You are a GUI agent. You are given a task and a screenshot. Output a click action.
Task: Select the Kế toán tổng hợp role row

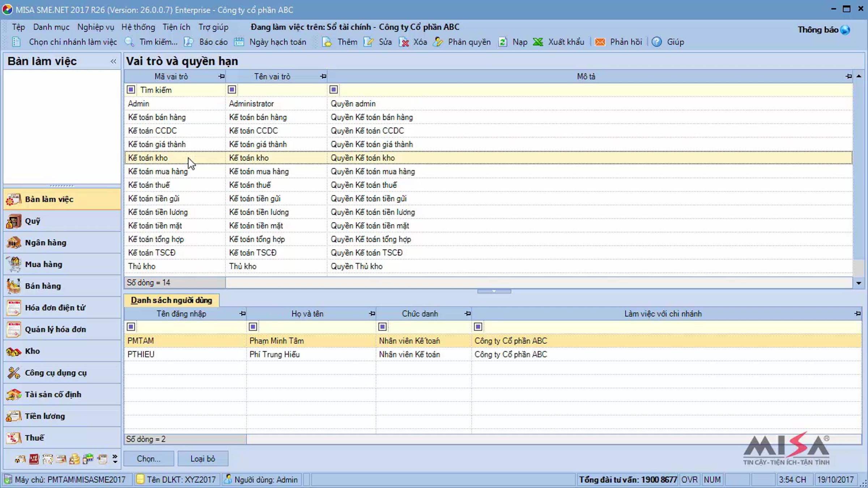(488, 239)
